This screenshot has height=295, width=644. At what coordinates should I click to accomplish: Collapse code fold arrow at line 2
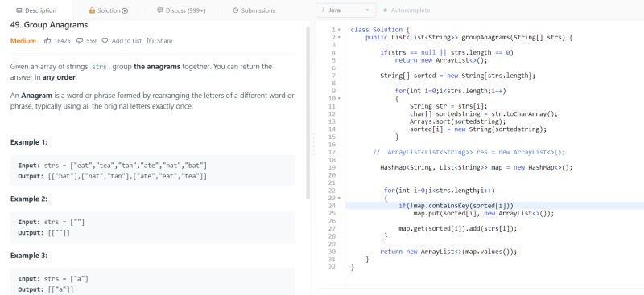pos(339,37)
